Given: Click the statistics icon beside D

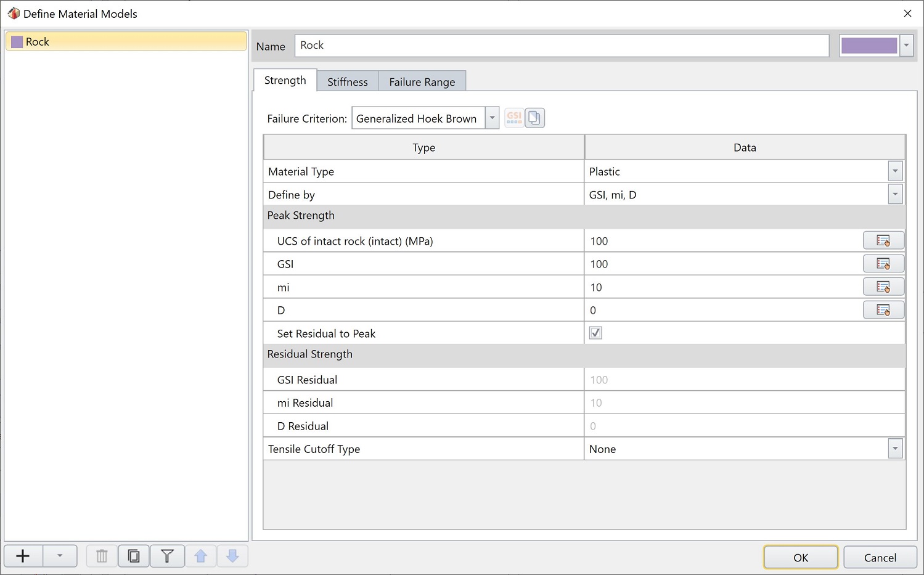Looking at the screenshot, I should [x=883, y=309].
